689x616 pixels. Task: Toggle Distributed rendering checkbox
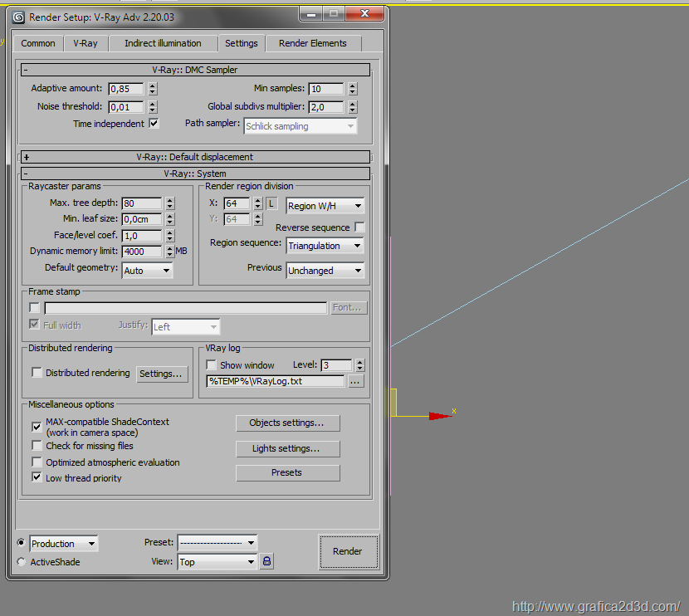pyautogui.click(x=37, y=373)
